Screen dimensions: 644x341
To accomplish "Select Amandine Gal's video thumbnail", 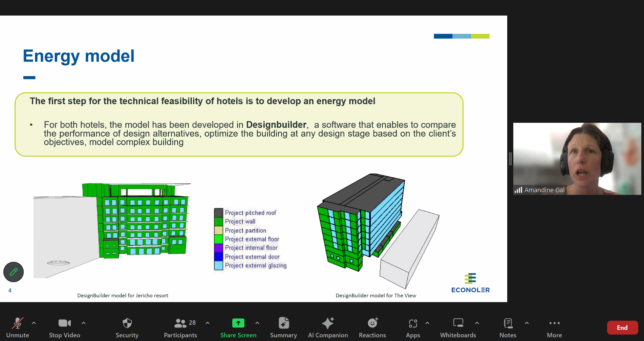I will click(577, 159).
